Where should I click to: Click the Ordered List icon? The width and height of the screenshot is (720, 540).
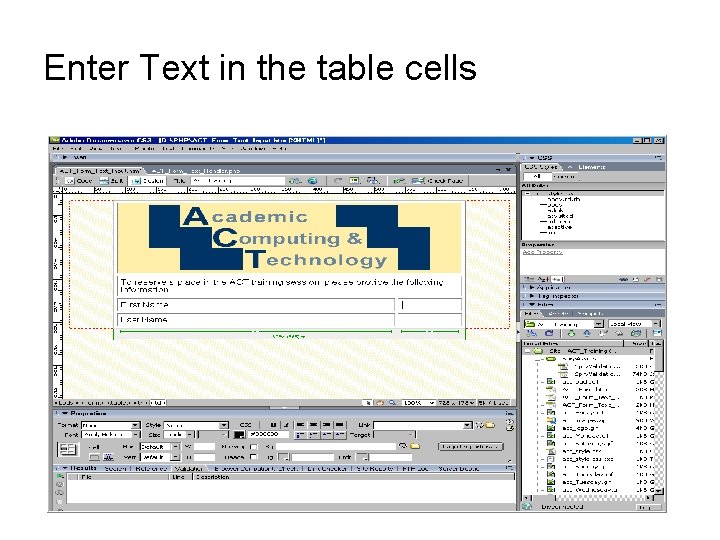(314, 434)
